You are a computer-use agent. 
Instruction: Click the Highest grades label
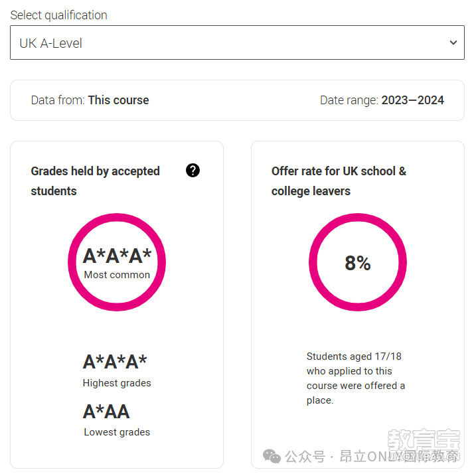coord(117,383)
